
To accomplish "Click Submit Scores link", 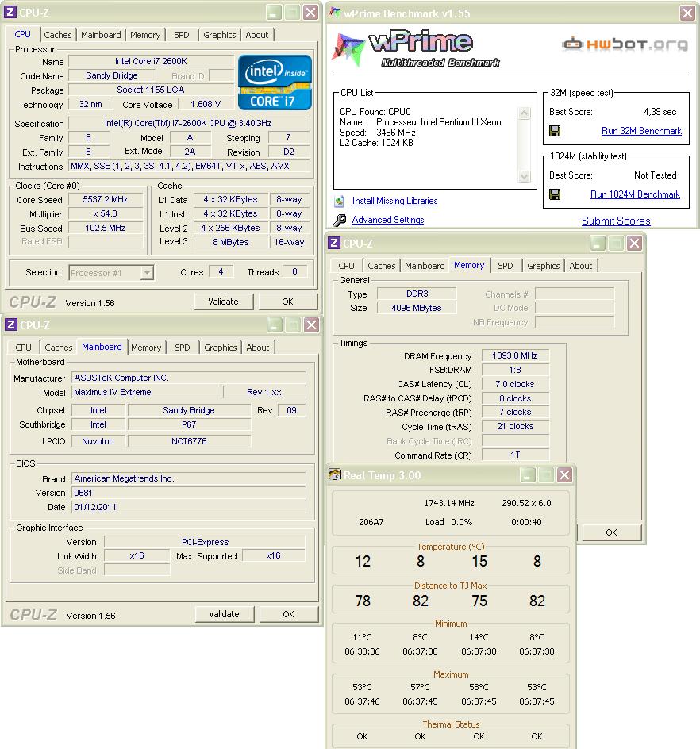I will [x=616, y=221].
